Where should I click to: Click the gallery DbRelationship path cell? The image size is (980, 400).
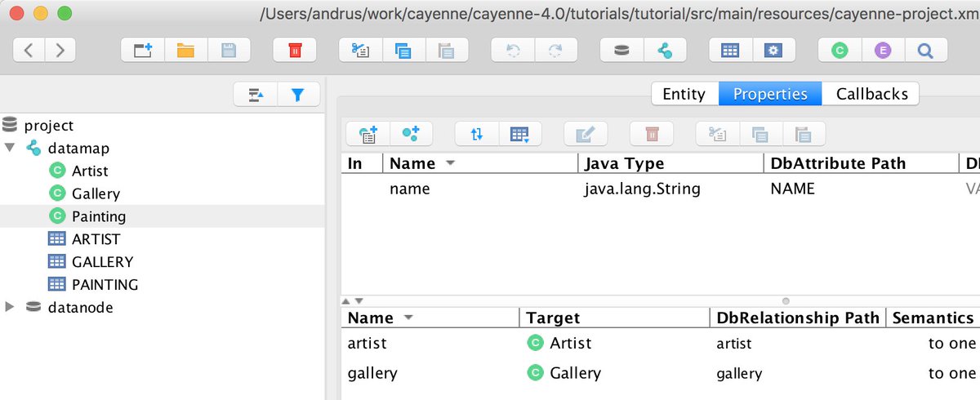pyautogui.click(x=797, y=373)
